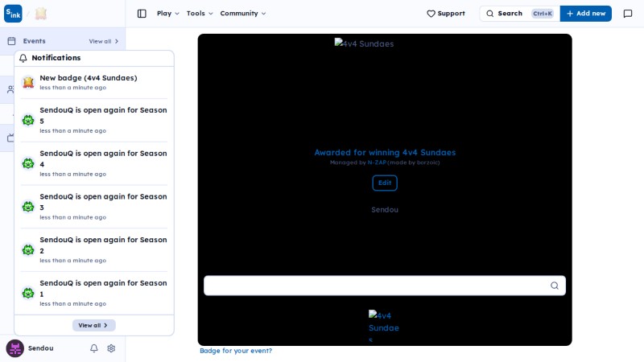Toggle the sidebar panel icon

(x=142, y=14)
